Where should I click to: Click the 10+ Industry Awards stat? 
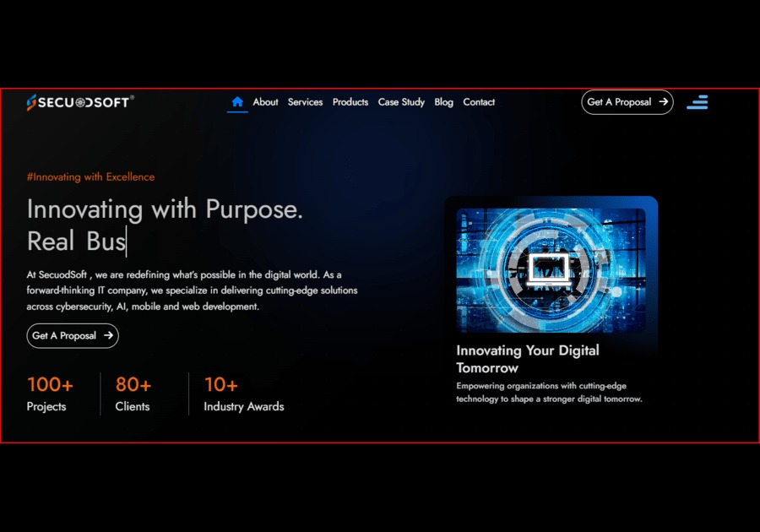pyautogui.click(x=243, y=394)
